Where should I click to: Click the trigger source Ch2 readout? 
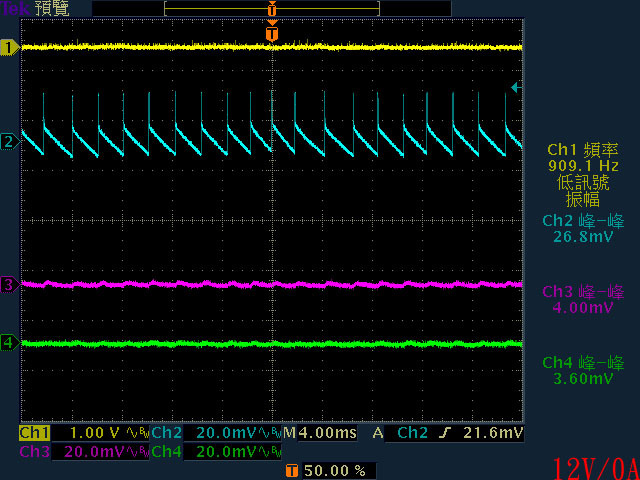[412, 433]
